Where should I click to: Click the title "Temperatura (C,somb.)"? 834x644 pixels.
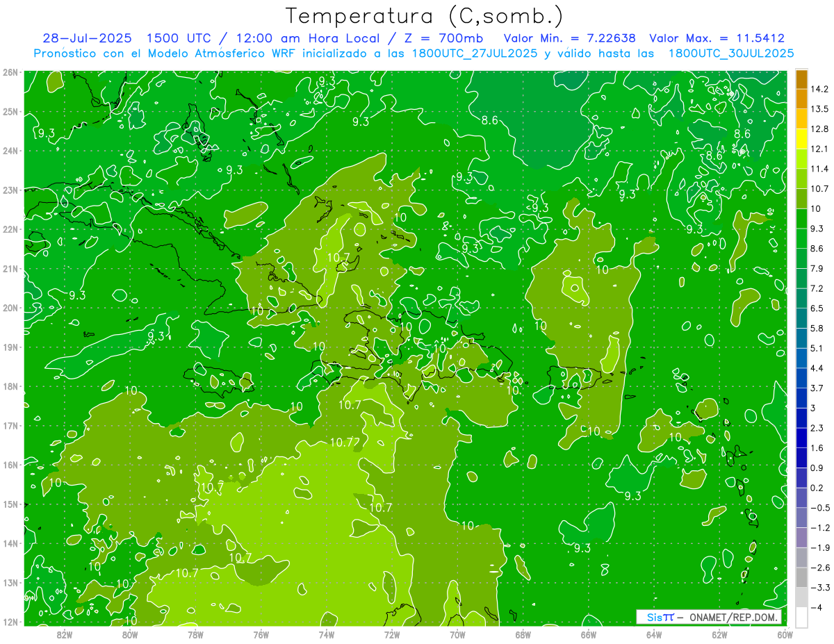[x=425, y=17]
